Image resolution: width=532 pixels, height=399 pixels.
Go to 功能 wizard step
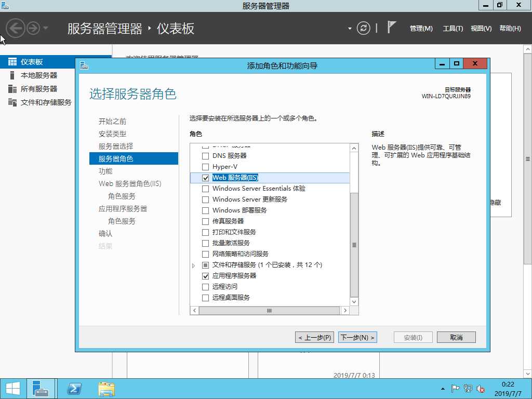[x=105, y=171]
